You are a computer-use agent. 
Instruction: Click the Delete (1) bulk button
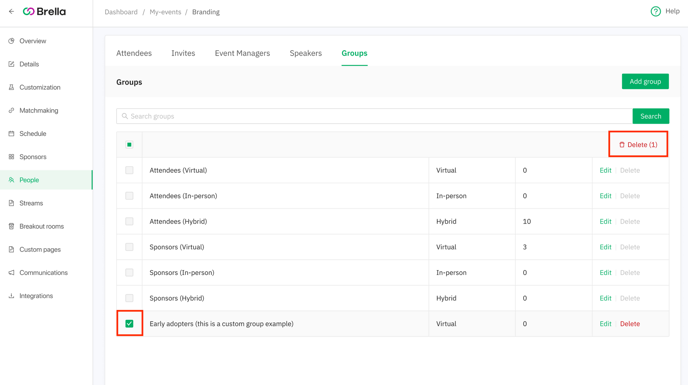coord(638,144)
